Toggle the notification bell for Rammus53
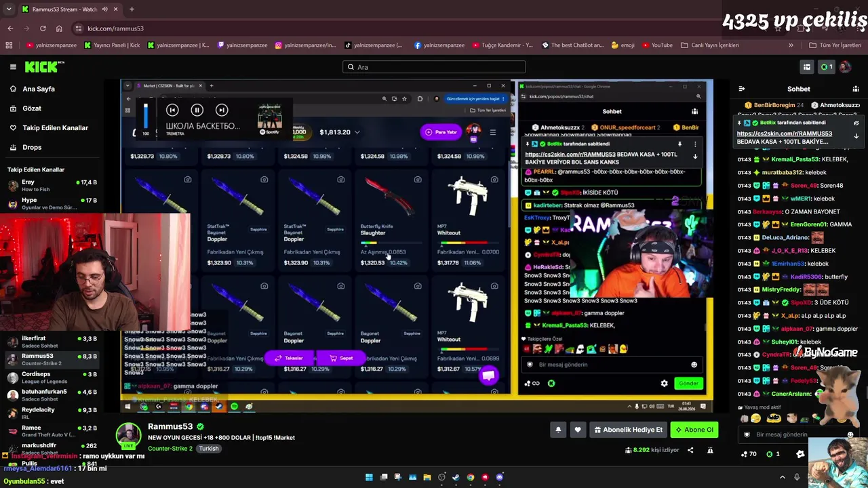The height and width of the screenshot is (488, 868). point(558,430)
